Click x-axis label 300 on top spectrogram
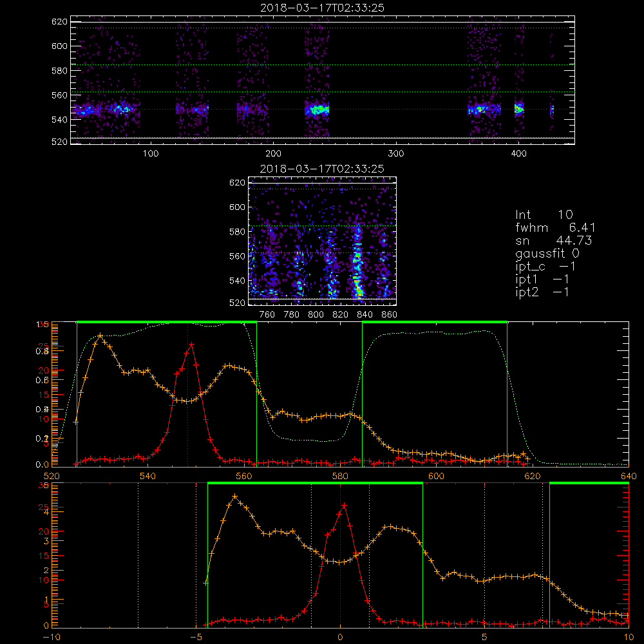 [x=396, y=154]
